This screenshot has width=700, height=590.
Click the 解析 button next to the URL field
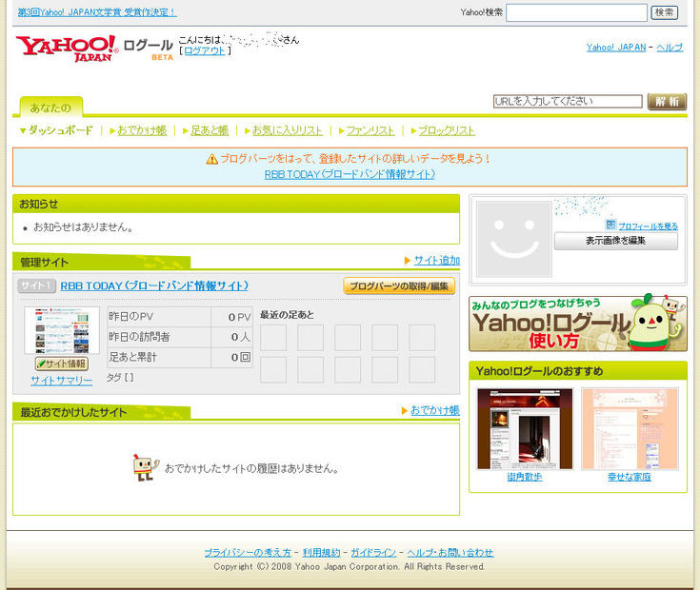coord(667,102)
